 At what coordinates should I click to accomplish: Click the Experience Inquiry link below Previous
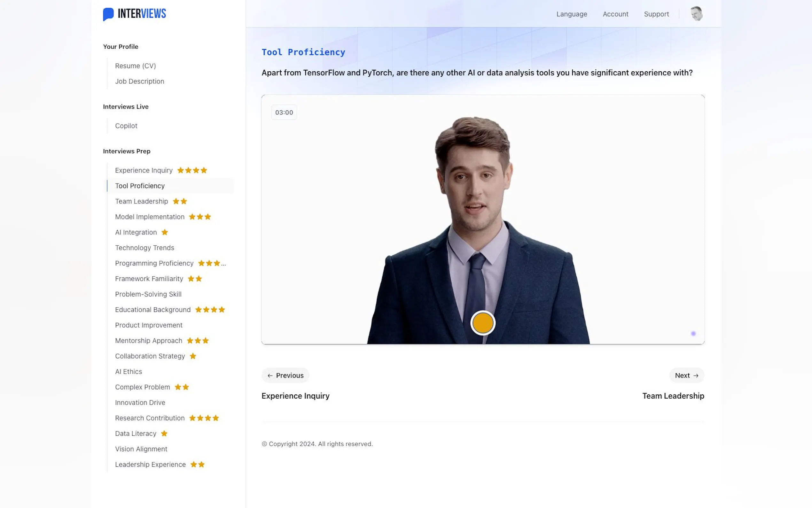[295, 396]
